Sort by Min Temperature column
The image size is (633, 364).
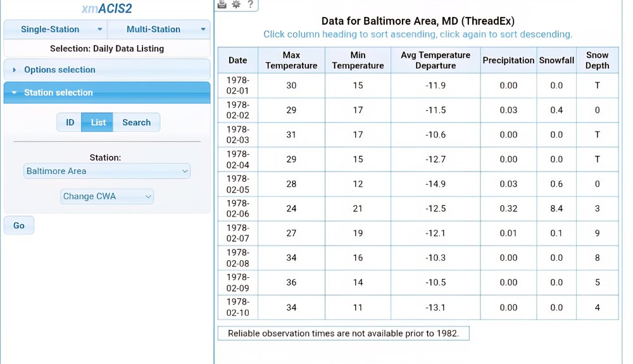358,60
